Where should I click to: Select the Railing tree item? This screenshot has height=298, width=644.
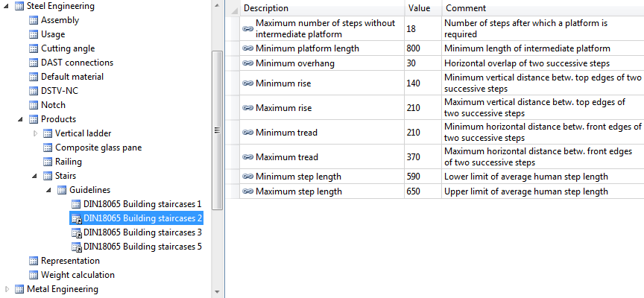(x=69, y=162)
